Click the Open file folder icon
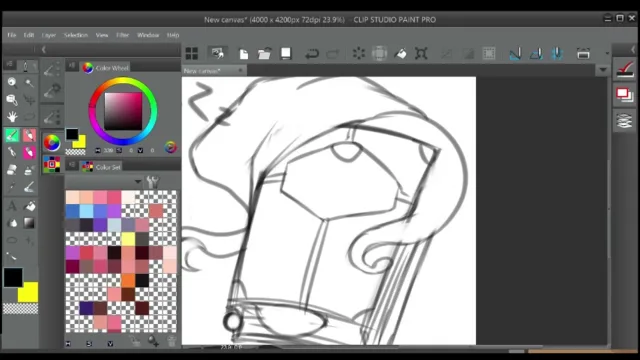Image resolution: width=640 pixels, height=360 pixels. [264, 53]
